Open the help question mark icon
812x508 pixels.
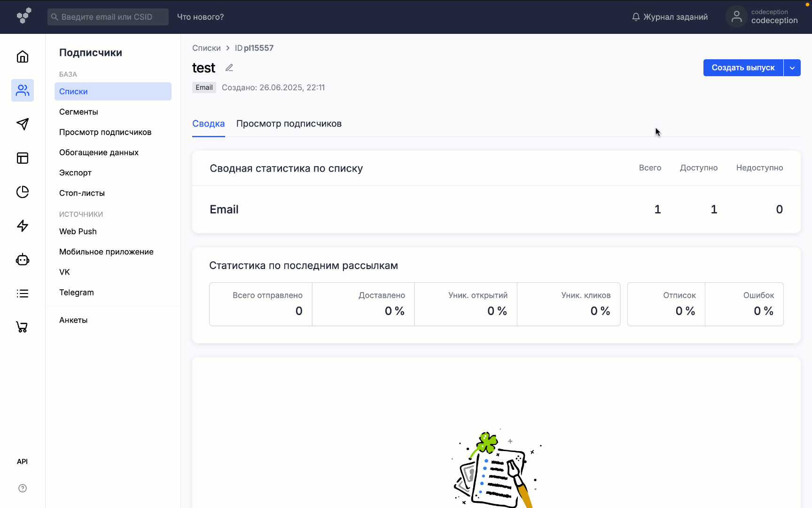22,488
